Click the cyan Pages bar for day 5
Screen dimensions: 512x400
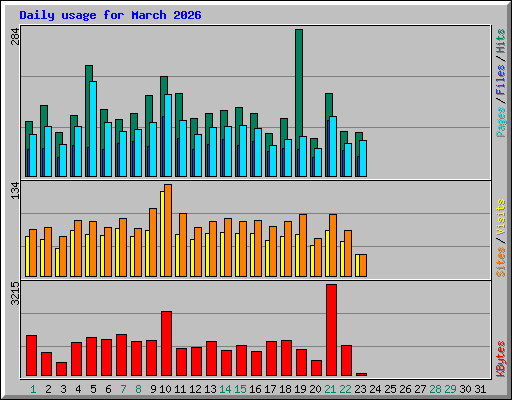[x=93, y=129]
